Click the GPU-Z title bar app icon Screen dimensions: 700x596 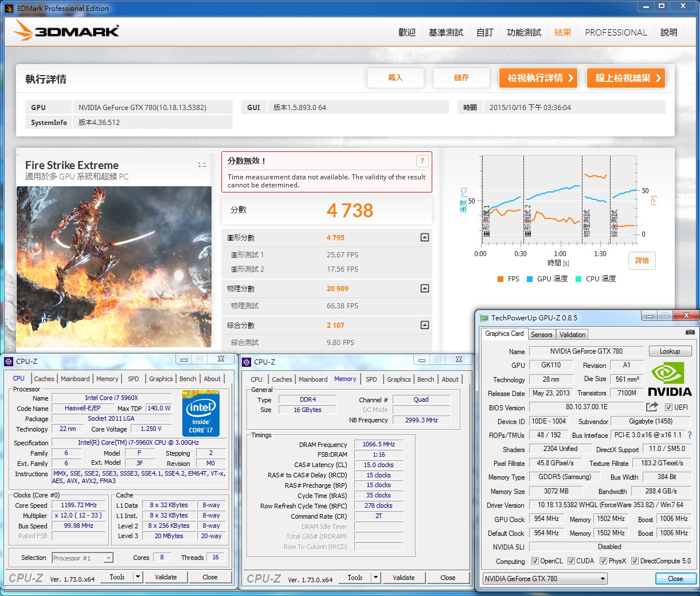coord(484,317)
